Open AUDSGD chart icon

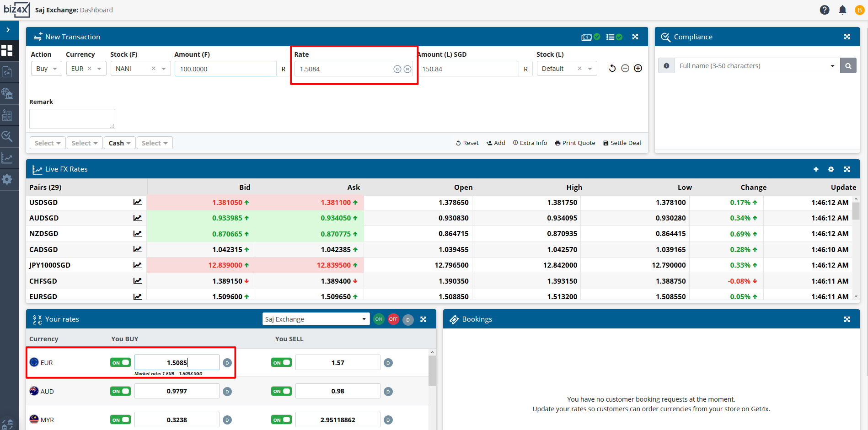[x=137, y=218]
